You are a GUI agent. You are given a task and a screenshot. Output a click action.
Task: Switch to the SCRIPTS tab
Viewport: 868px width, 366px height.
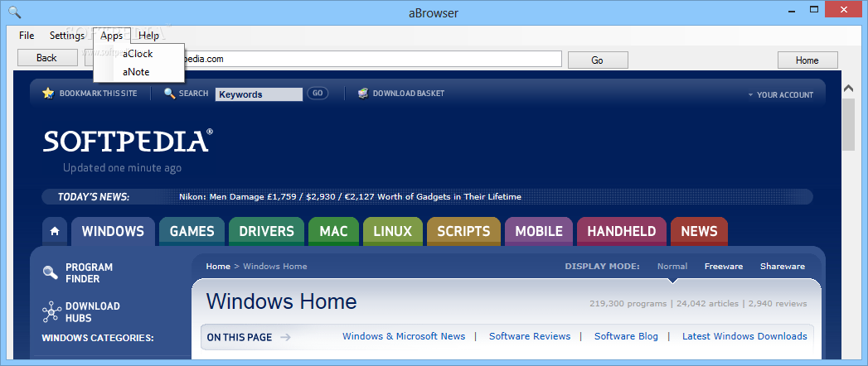464,232
